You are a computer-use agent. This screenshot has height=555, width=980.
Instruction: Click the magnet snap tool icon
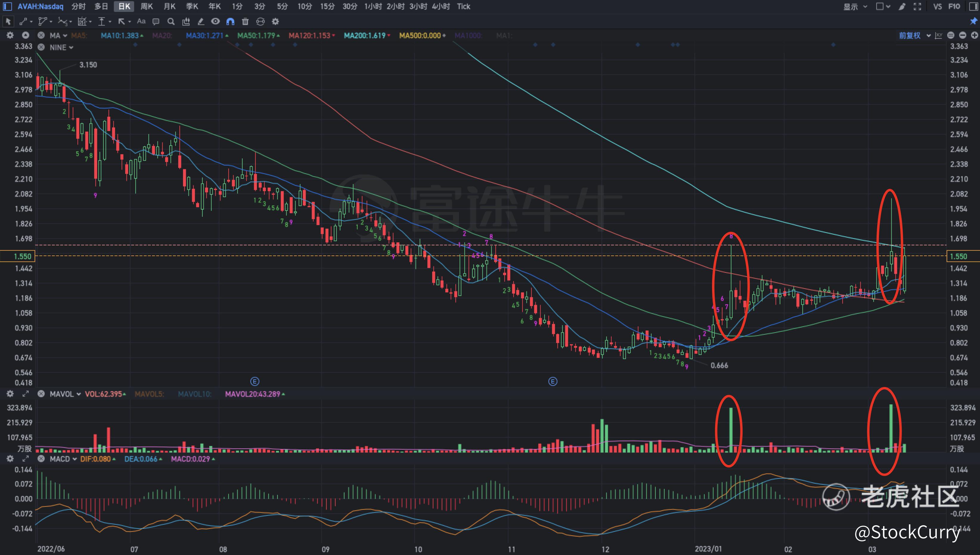[x=230, y=21]
